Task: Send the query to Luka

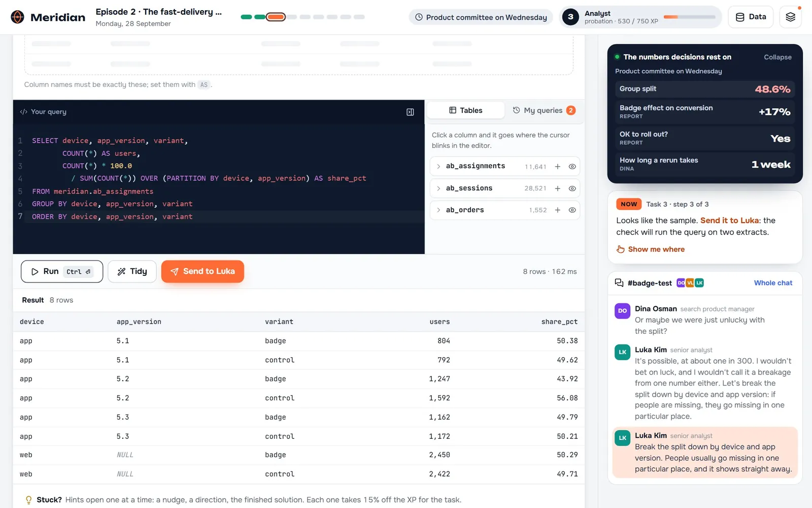Action: pyautogui.click(x=202, y=272)
